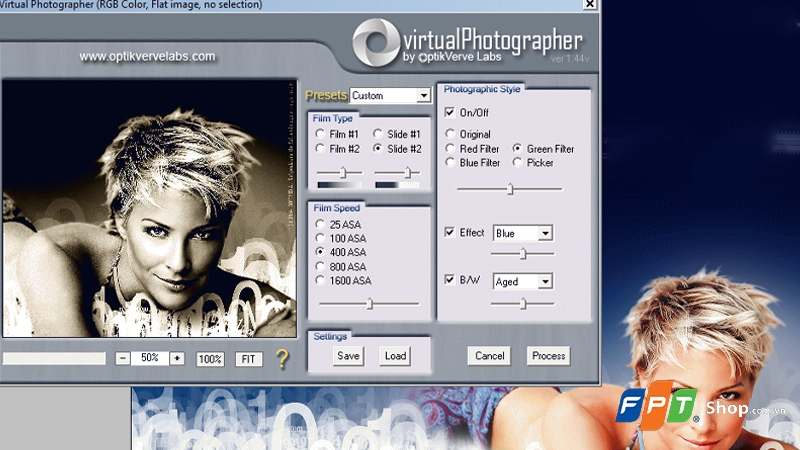800x450 pixels.
Task: Toggle the Photographic Style On/Off checkbox
Action: coord(449,112)
